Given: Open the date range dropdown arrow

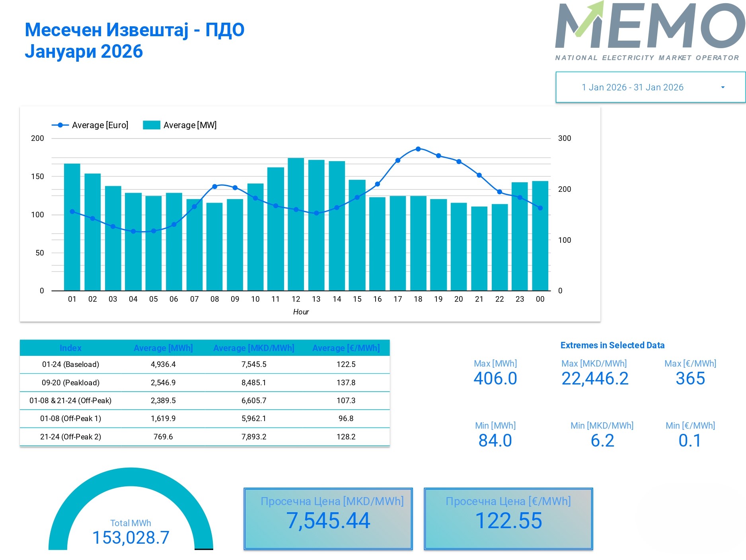Looking at the screenshot, I should (723, 88).
